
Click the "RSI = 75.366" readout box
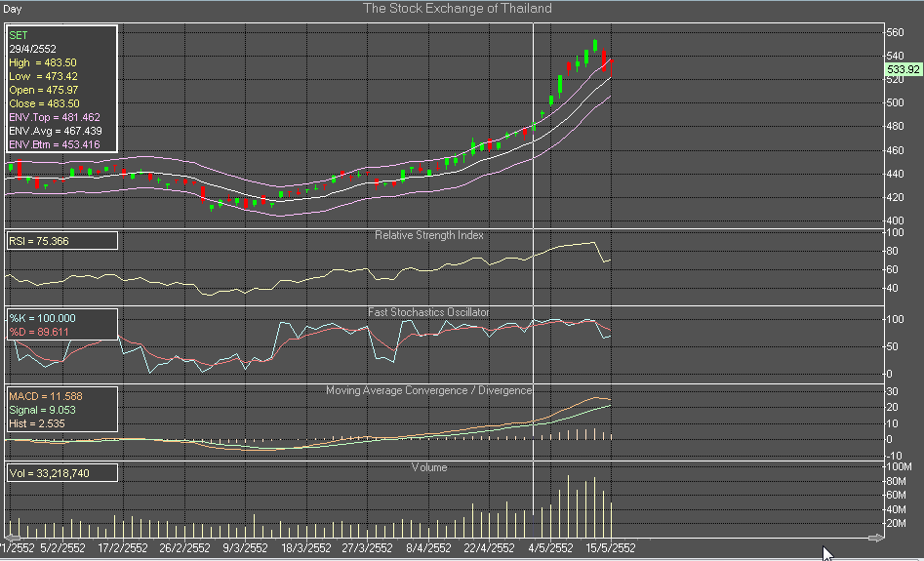click(61, 241)
